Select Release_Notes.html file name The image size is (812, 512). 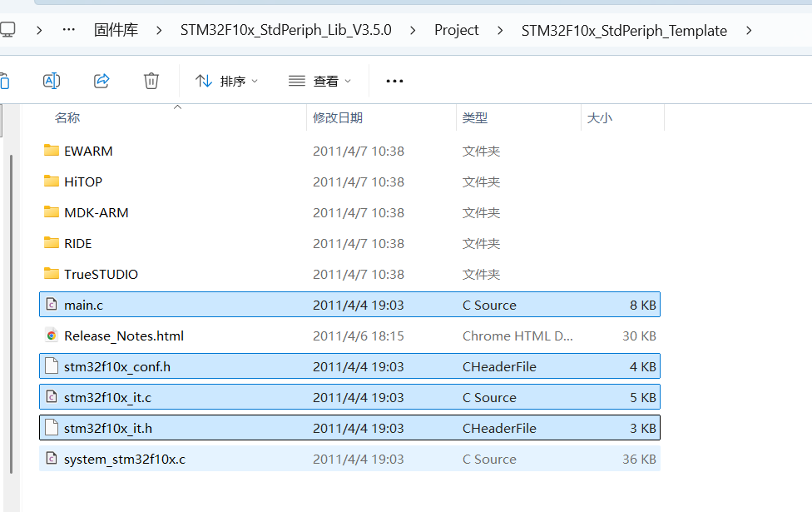coord(124,336)
